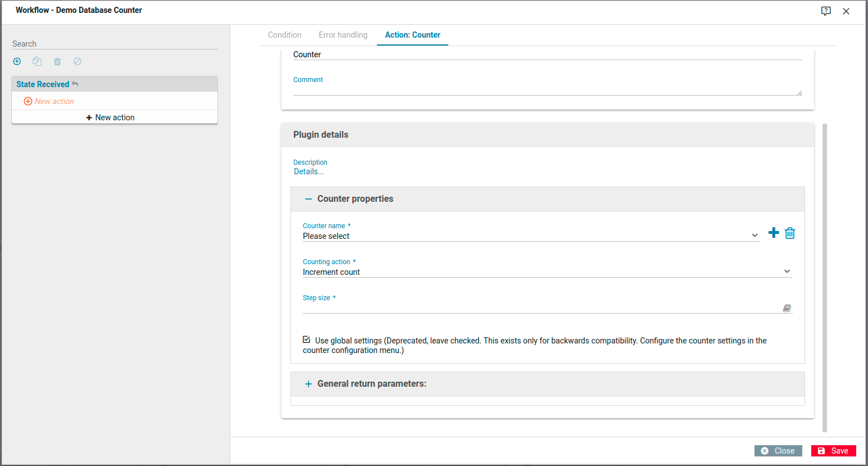Viewport: 868px width, 466px height.
Task: Click the disable icon in left toolbar
Action: [x=78, y=61]
